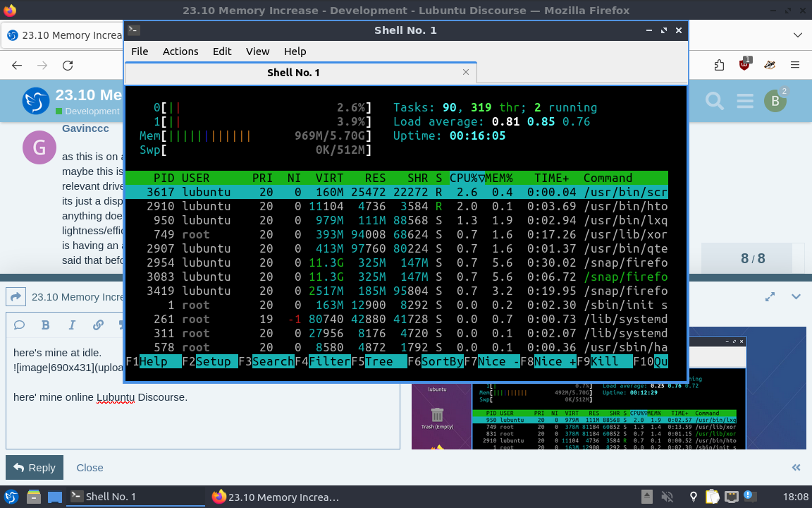Select the Shell No. 1 terminal tab
812x508 pixels.
tap(301, 73)
